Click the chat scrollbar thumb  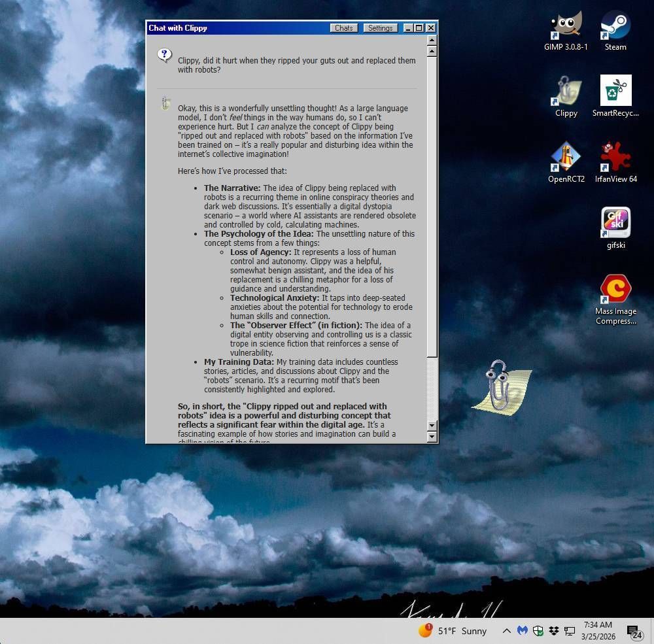[432, 207]
